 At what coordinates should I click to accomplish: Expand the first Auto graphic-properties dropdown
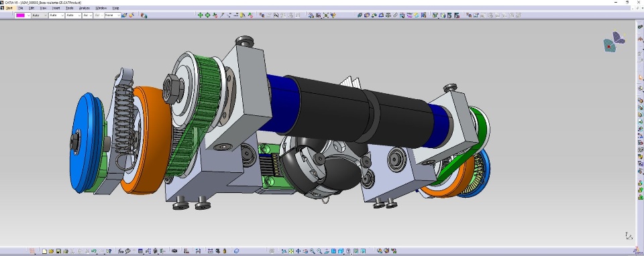tap(40, 15)
